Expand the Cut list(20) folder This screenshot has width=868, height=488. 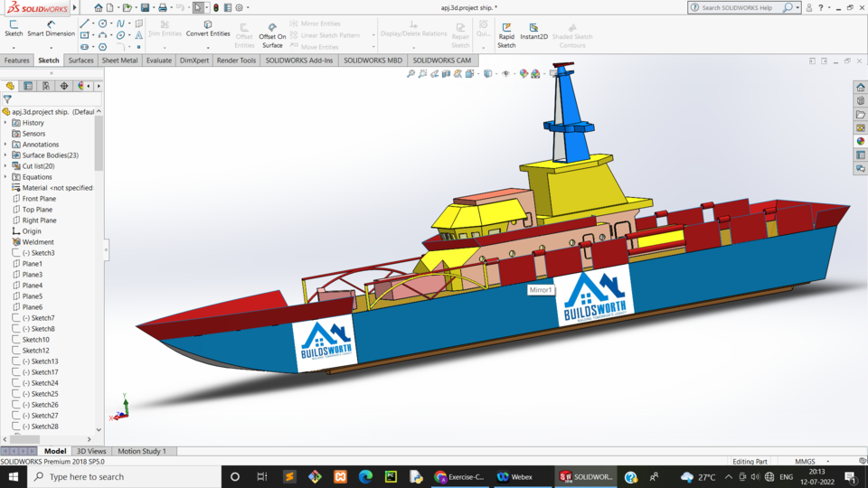coord(5,166)
